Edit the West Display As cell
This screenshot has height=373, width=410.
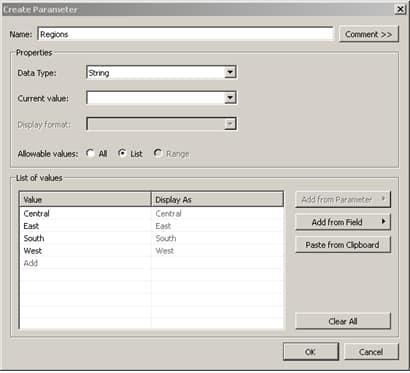(217, 250)
